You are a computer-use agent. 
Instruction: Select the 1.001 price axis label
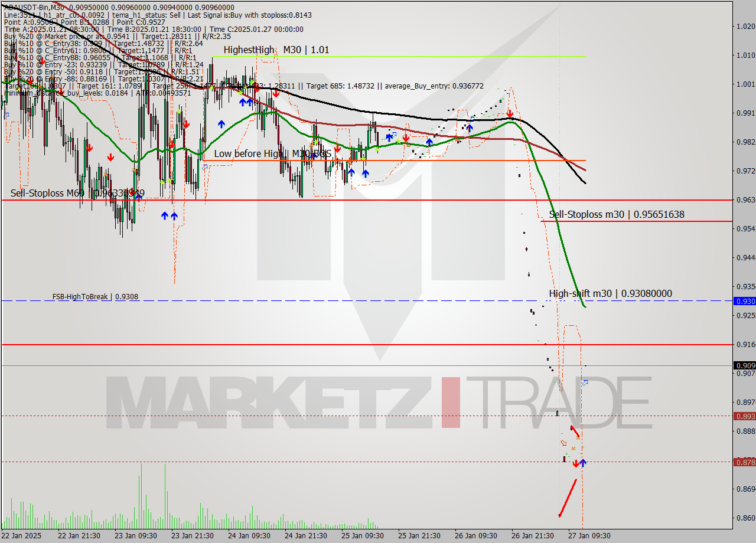pos(746,84)
